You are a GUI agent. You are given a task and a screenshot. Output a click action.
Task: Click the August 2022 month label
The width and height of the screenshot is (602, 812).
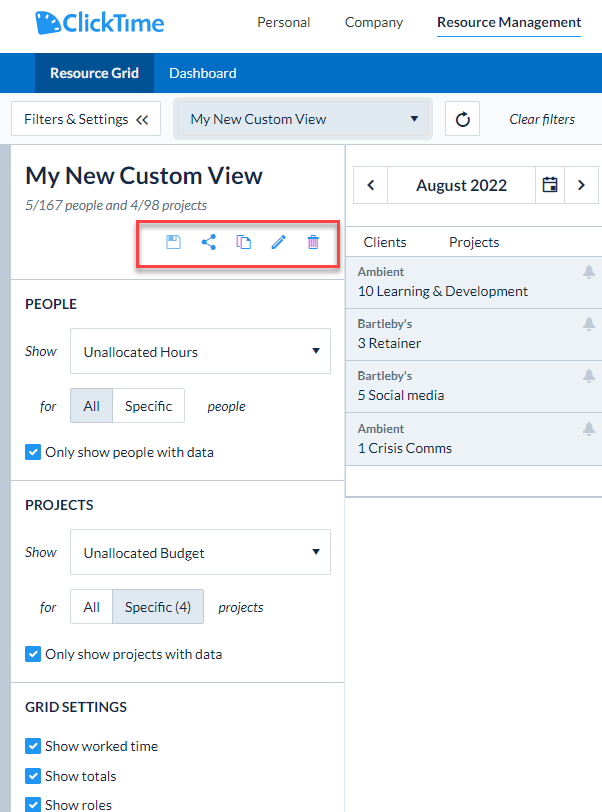tap(462, 185)
